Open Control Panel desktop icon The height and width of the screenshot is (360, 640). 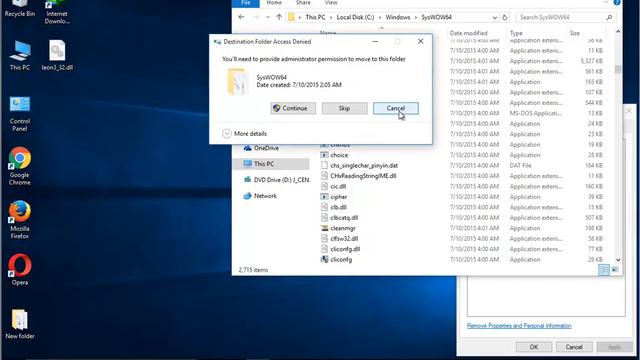point(20,114)
